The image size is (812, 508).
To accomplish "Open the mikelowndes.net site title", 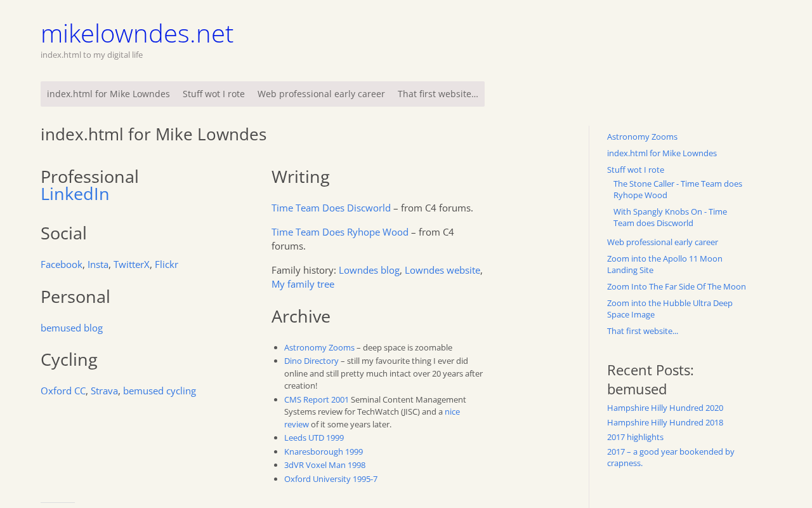I will click(137, 33).
